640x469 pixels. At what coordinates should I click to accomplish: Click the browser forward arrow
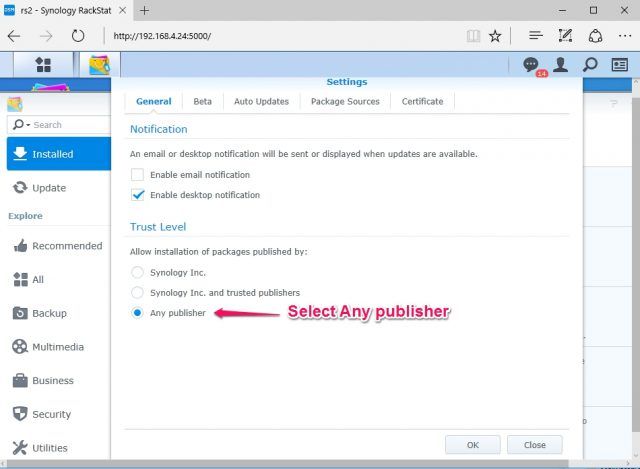[x=46, y=36]
